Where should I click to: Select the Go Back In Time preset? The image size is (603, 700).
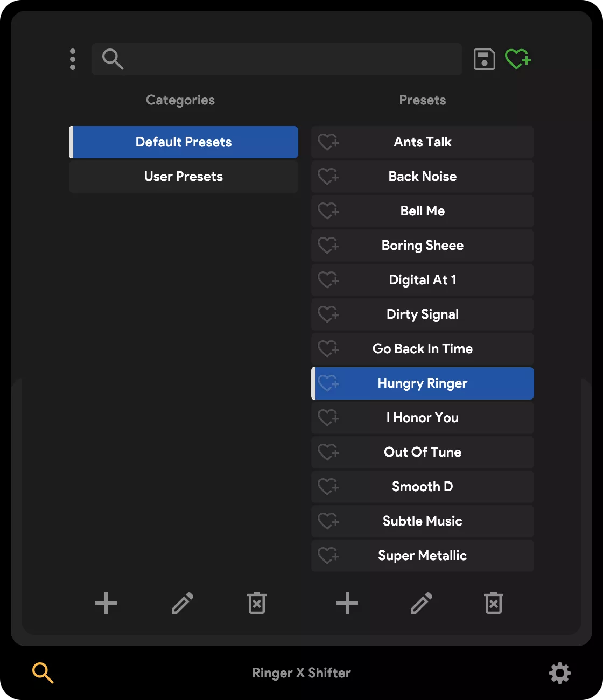(422, 349)
